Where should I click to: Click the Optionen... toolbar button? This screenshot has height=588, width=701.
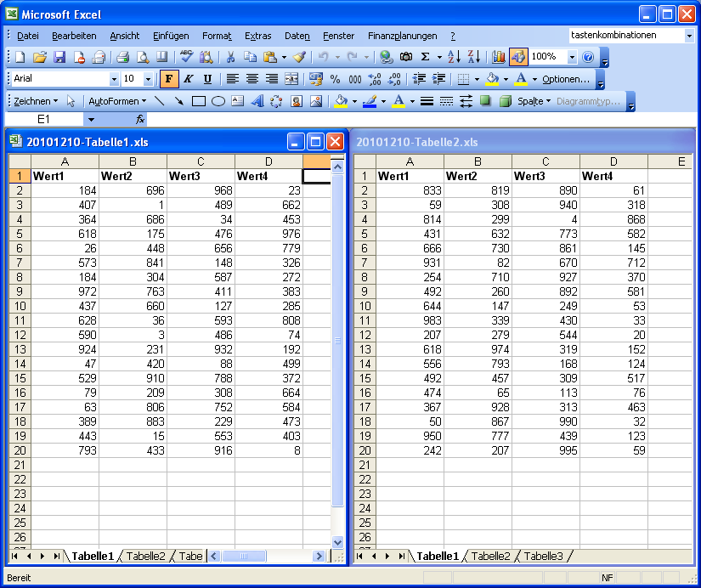click(566, 79)
